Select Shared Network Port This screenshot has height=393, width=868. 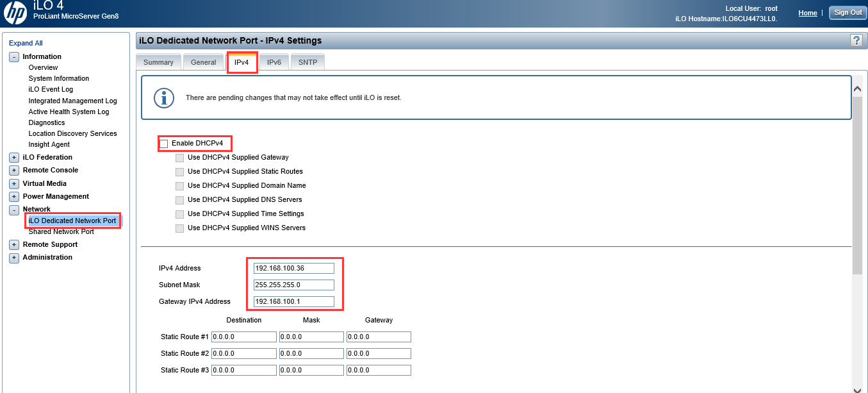click(x=61, y=231)
